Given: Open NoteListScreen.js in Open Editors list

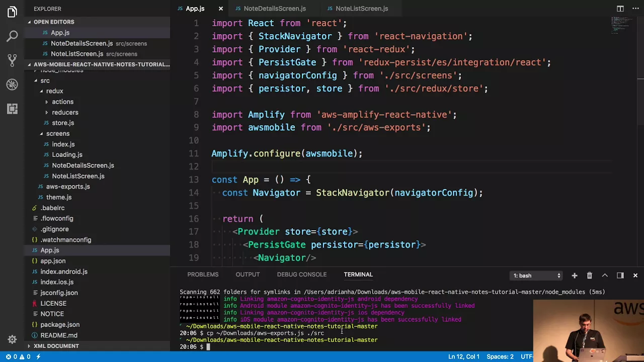Looking at the screenshot, I should point(98,54).
